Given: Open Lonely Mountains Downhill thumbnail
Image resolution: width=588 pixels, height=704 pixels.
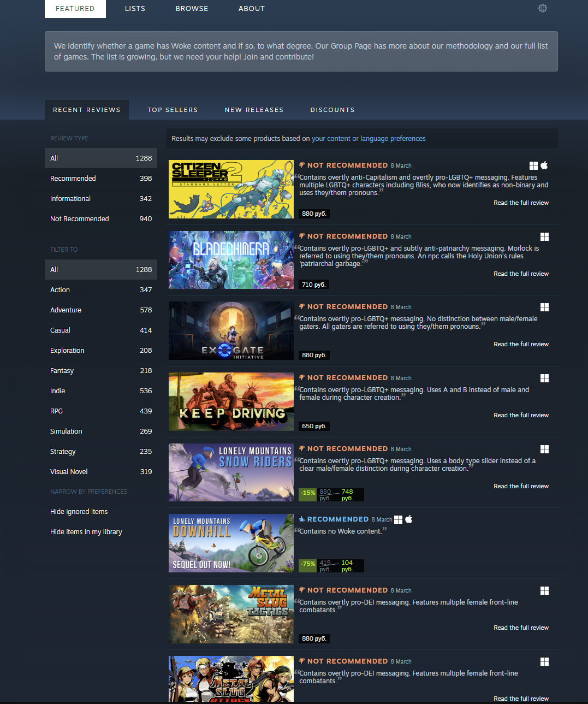Looking at the screenshot, I should (231, 543).
